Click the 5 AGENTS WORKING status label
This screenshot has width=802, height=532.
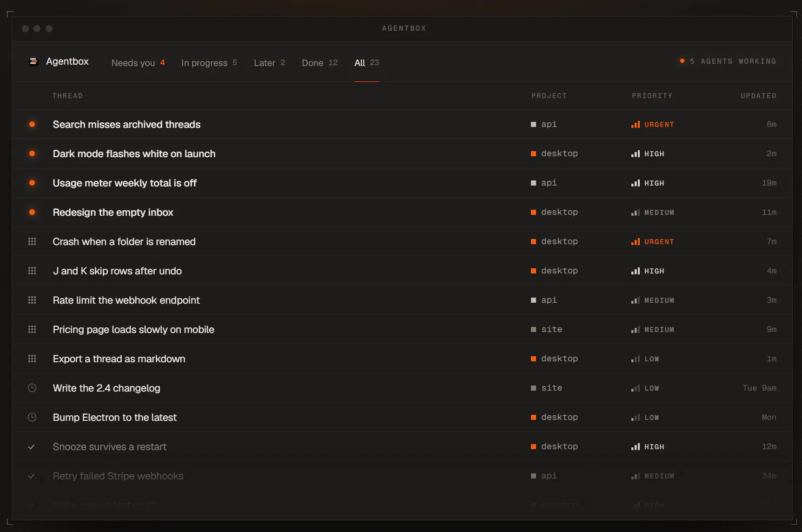(733, 61)
